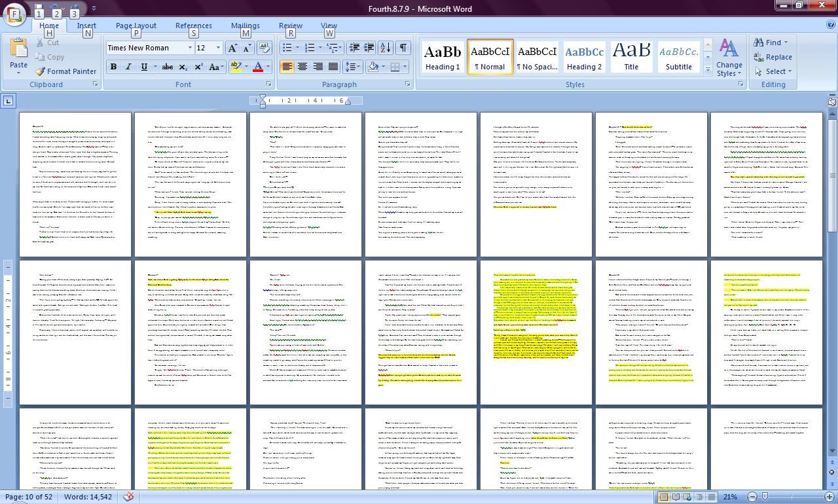Image resolution: width=838 pixels, height=504 pixels.
Task: Open the Mailings ribbon tab
Action: point(245,25)
